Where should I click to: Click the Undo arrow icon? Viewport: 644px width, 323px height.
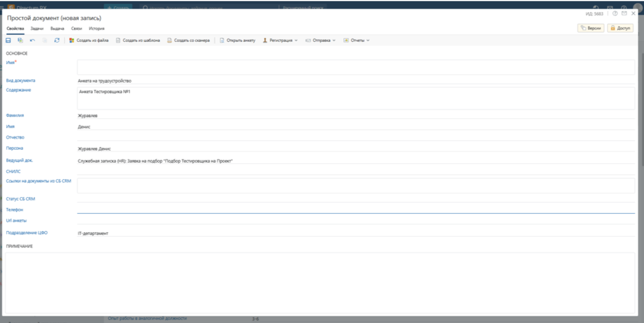coord(33,41)
